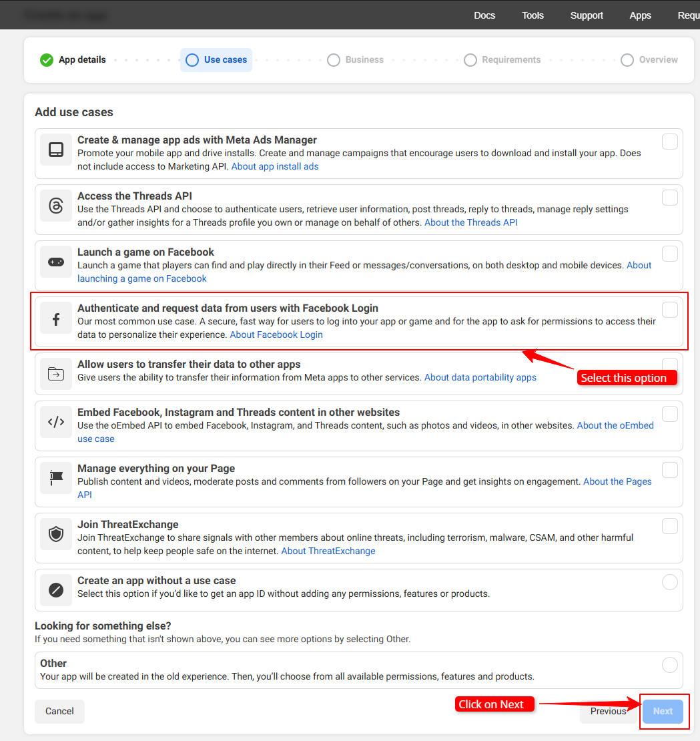The height and width of the screenshot is (741, 700).
Task: Jump to the Requirements step
Action: pos(502,60)
